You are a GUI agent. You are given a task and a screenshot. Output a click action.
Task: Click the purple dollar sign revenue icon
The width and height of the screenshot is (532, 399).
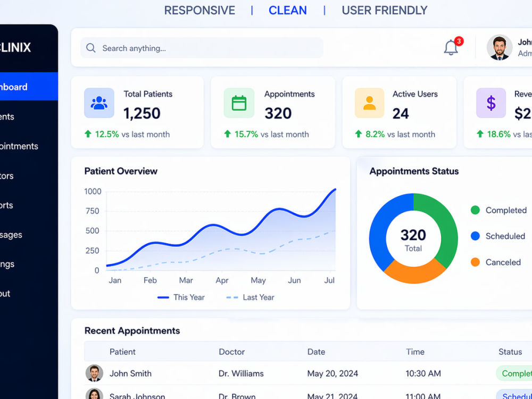491,103
